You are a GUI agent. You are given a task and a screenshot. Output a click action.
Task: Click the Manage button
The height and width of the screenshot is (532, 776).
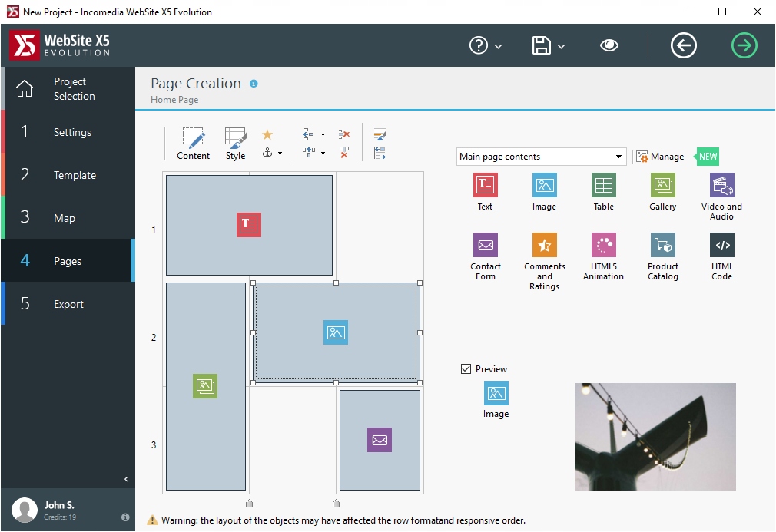[x=660, y=157]
